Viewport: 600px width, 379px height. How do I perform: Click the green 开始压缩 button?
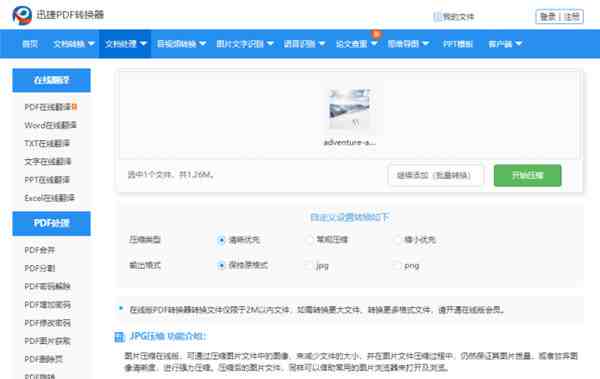point(527,175)
